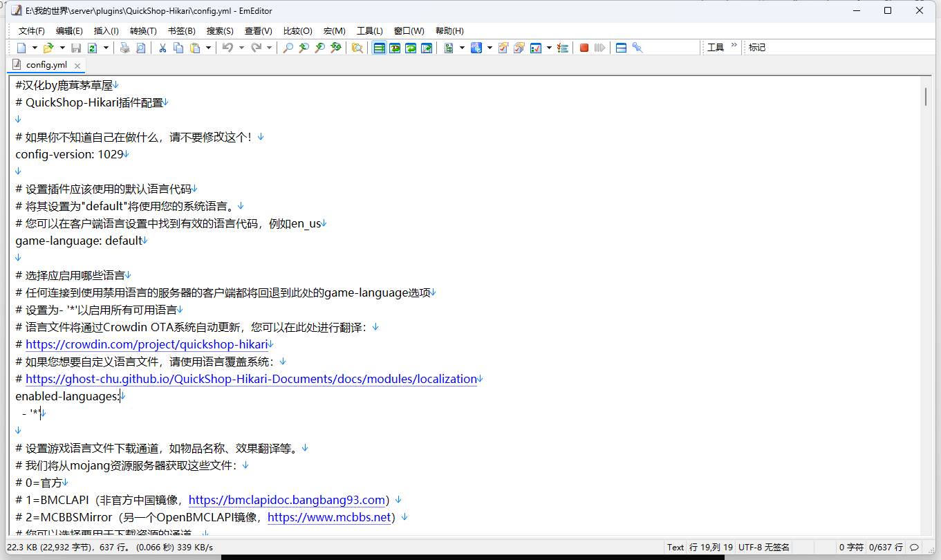Expand the Open file dropdown arrow
Screen dimensions: 941x560
click(62, 48)
